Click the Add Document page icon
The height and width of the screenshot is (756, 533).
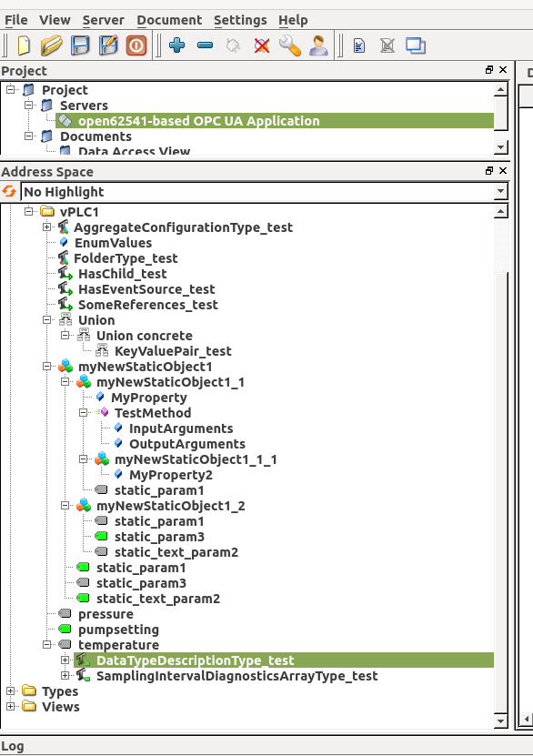tap(359, 45)
